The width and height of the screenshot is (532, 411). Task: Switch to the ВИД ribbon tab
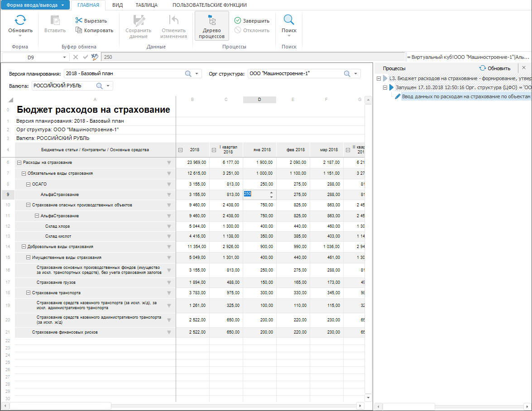pyautogui.click(x=117, y=5)
